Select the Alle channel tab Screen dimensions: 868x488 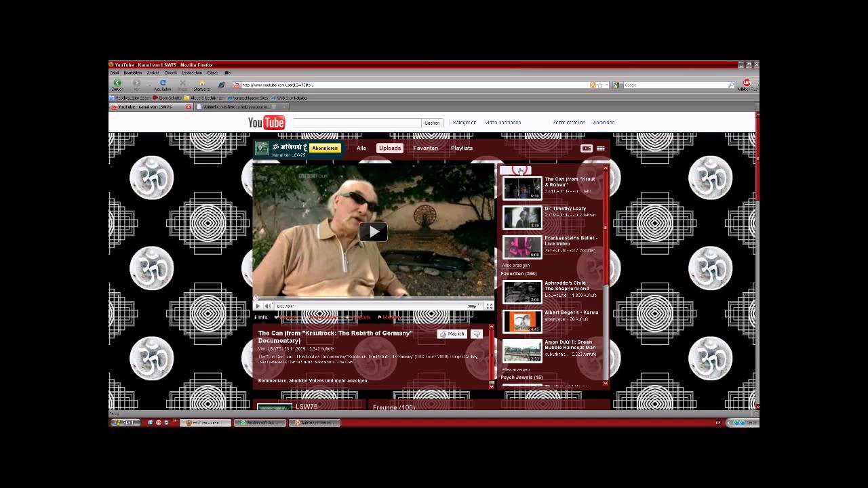click(x=361, y=148)
